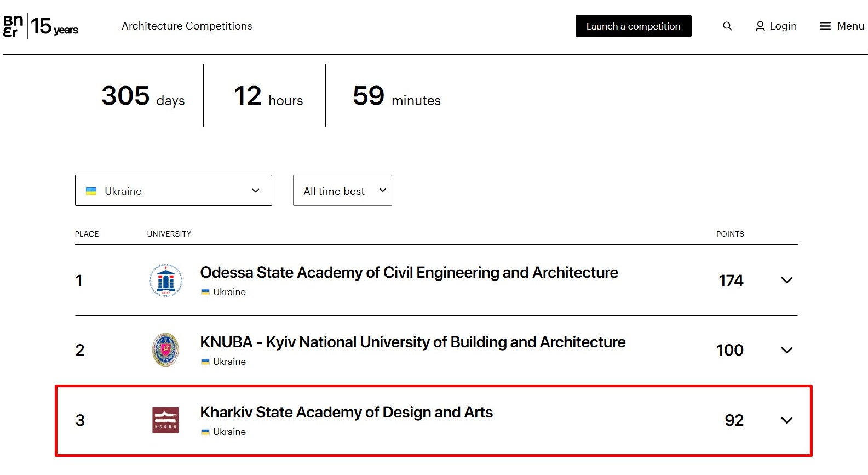Click the 15 years anniversary logo
Image resolution: width=868 pixels, height=475 pixels.
[x=54, y=26]
